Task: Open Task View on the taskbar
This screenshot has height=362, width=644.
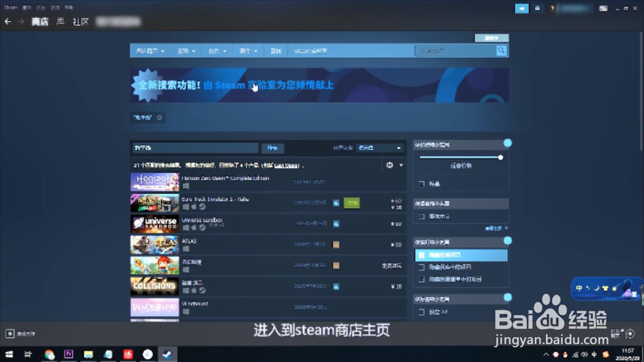Action: [28, 354]
